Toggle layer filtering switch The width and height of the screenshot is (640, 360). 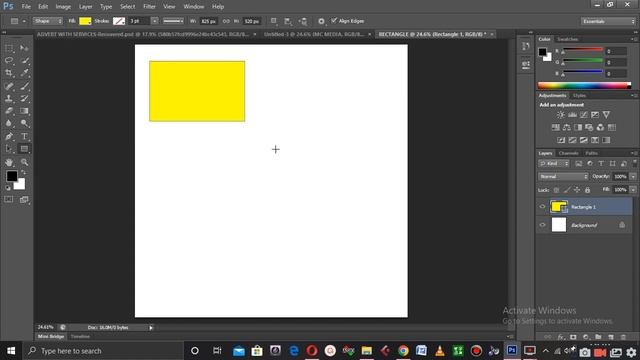(634, 163)
